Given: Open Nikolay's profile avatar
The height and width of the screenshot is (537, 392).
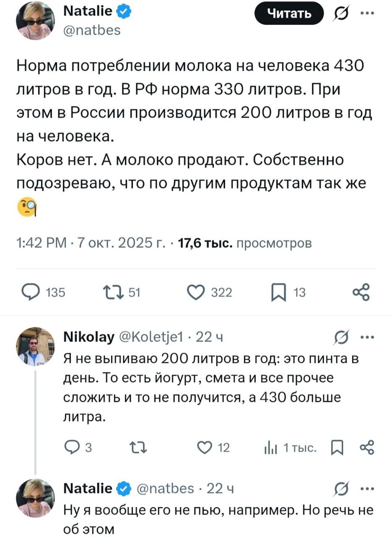Looking at the screenshot, I should coord(36,346).
